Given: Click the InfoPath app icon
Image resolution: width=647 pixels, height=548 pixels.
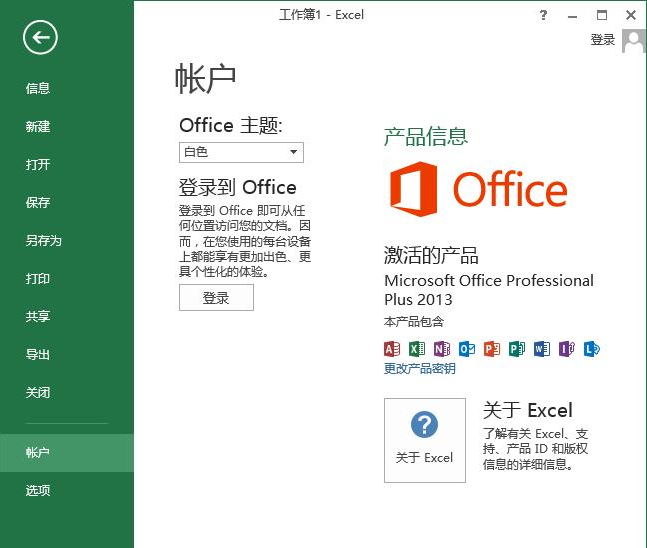Looking at the screenshot, I should point(567,349).
